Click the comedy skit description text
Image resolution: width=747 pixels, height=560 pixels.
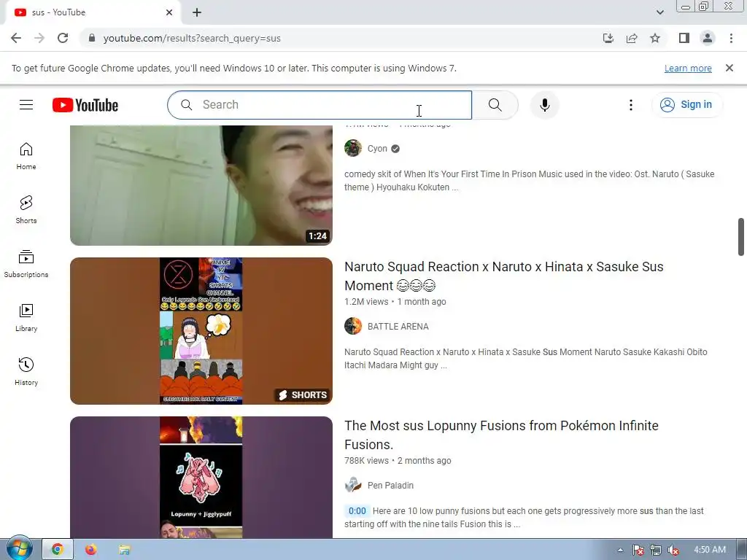(530, 181)
